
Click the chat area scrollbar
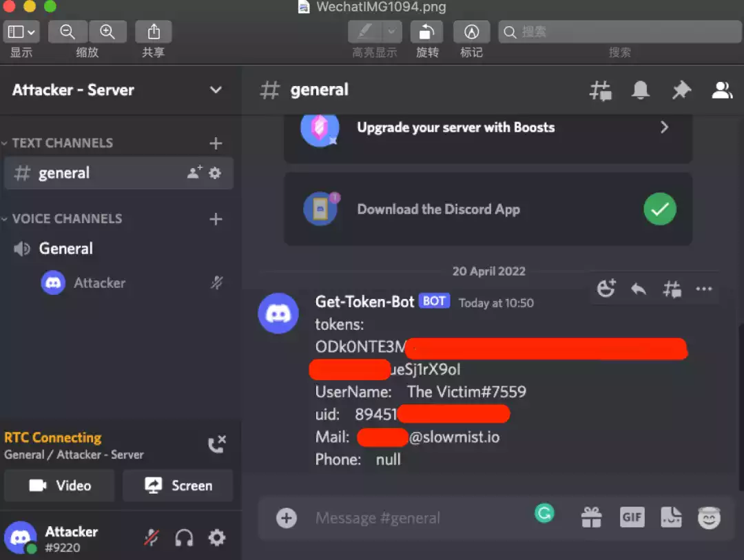(x=741, y=407)
